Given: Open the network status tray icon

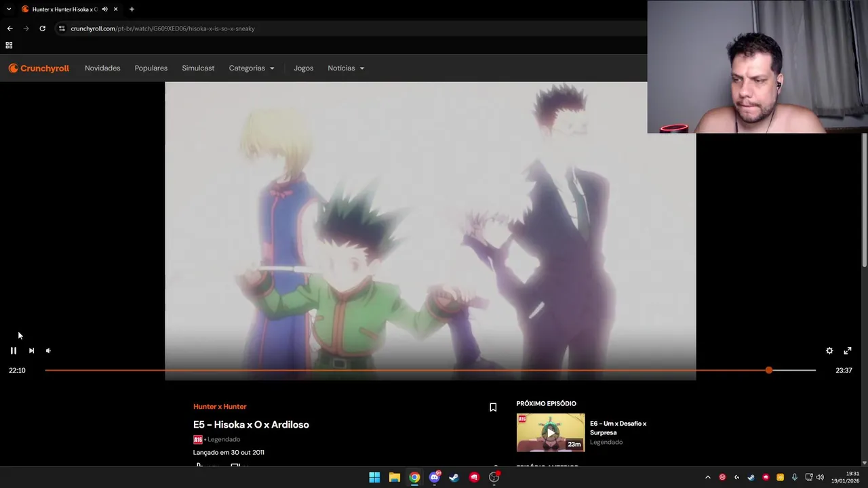Looking at the screenshot, I should [x=809, y=477].
